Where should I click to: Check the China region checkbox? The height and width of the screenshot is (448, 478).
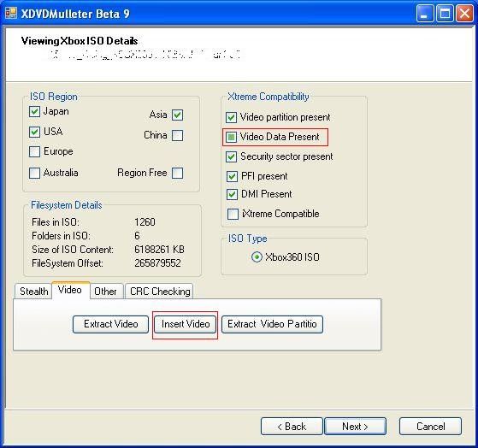click(x=177, y=135)
